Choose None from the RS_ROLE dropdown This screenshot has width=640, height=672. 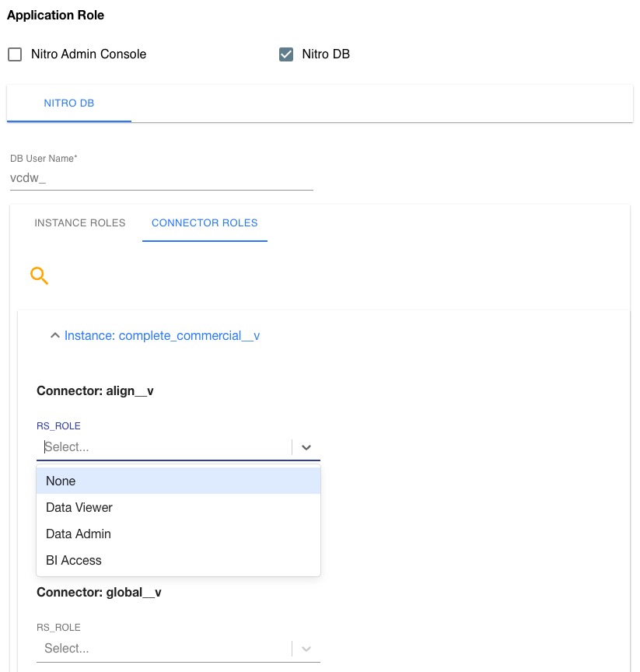tap(178, 481)
